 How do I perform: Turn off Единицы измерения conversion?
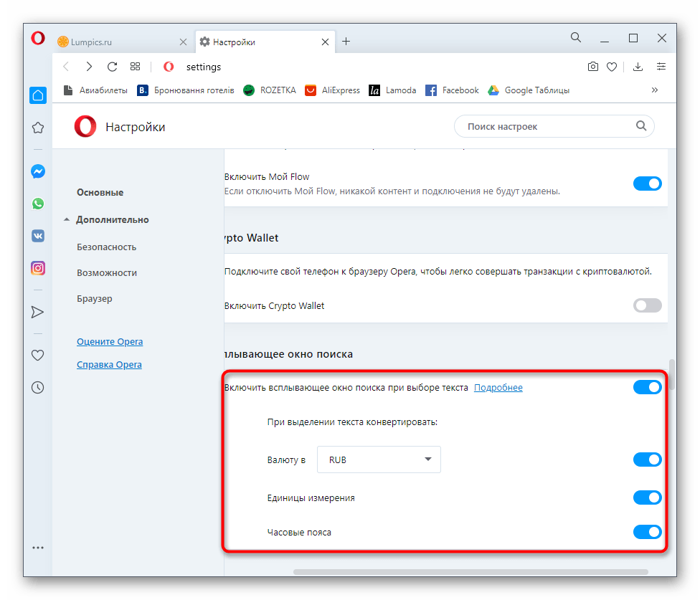click(647, 497)
